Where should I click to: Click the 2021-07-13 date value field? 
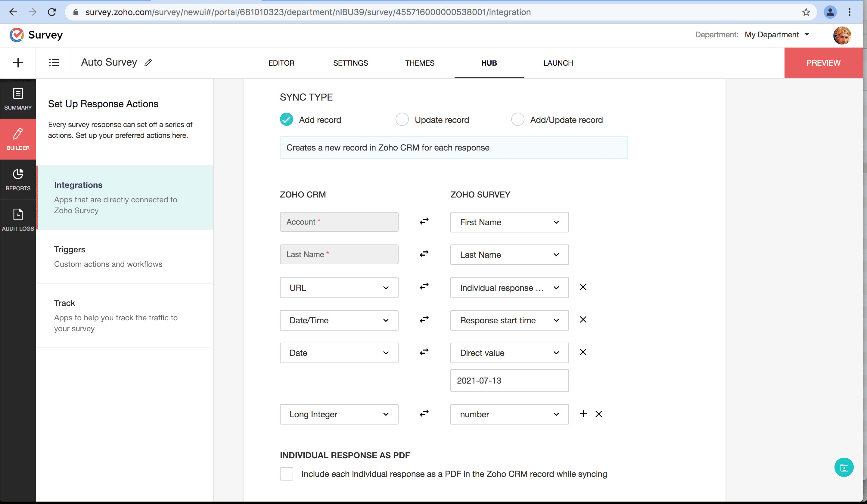coord(509,381)
